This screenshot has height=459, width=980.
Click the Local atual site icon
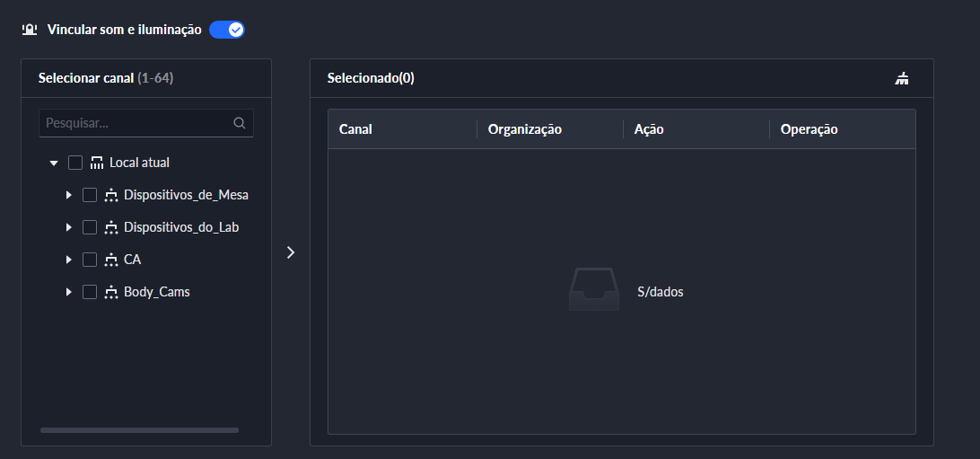[x=97, y=163]
